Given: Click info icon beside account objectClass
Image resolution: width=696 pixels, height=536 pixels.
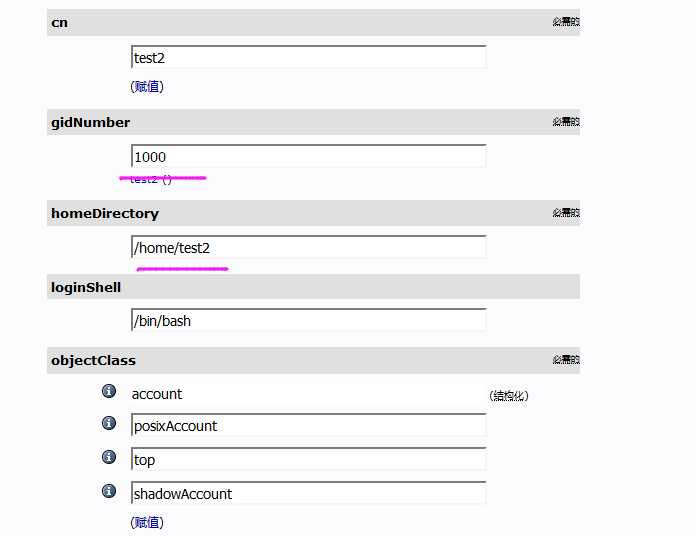Looking at the screenshot, I should (x=109, y=391).
